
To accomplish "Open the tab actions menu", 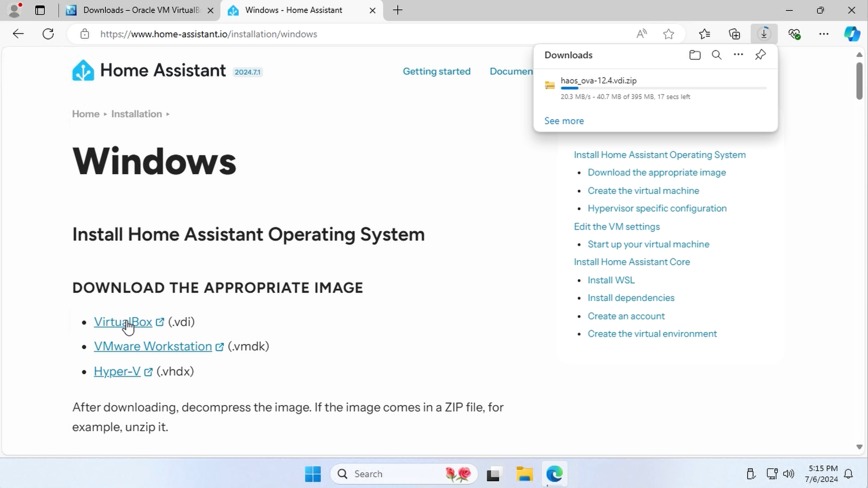I will tap(40, 10).
